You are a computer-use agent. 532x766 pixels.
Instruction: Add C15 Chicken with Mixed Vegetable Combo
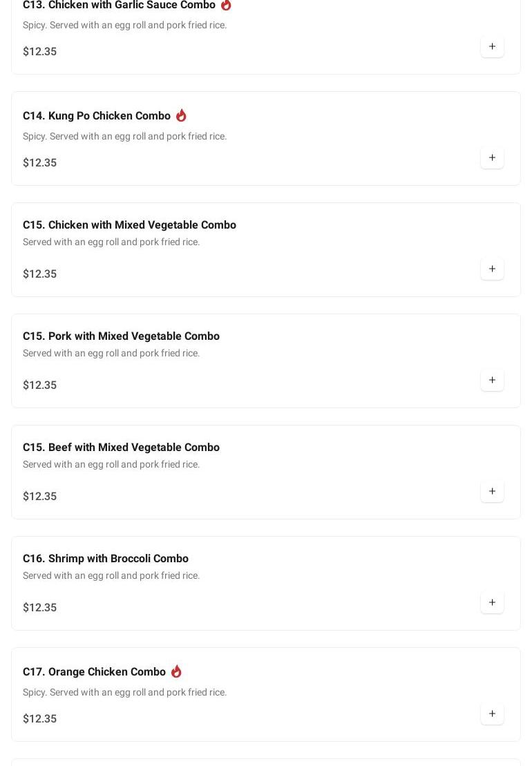[x=492, y=269]
